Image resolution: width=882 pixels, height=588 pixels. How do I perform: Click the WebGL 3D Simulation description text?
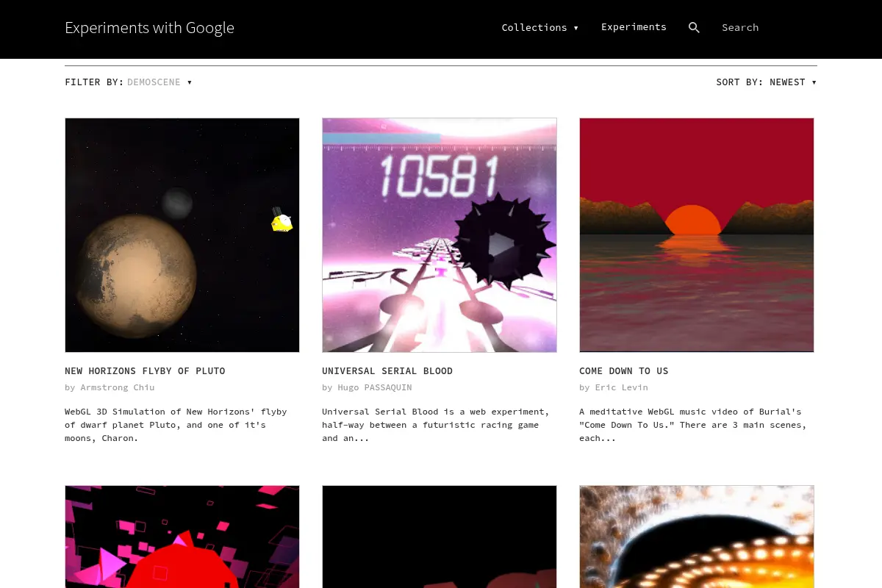pyautogui.click(x=176, y=425)
